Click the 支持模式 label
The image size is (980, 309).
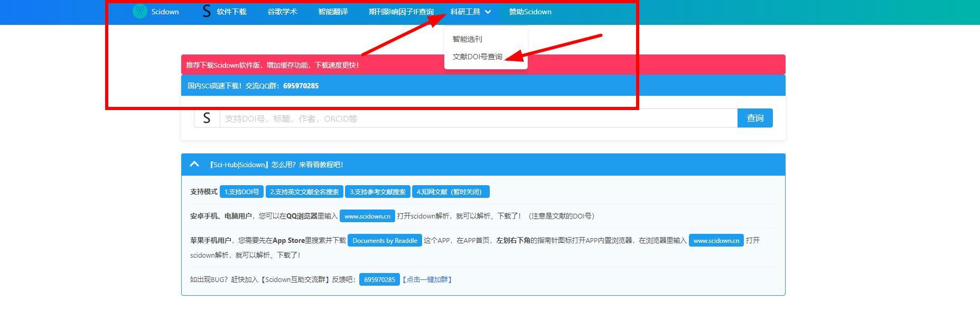203,192
